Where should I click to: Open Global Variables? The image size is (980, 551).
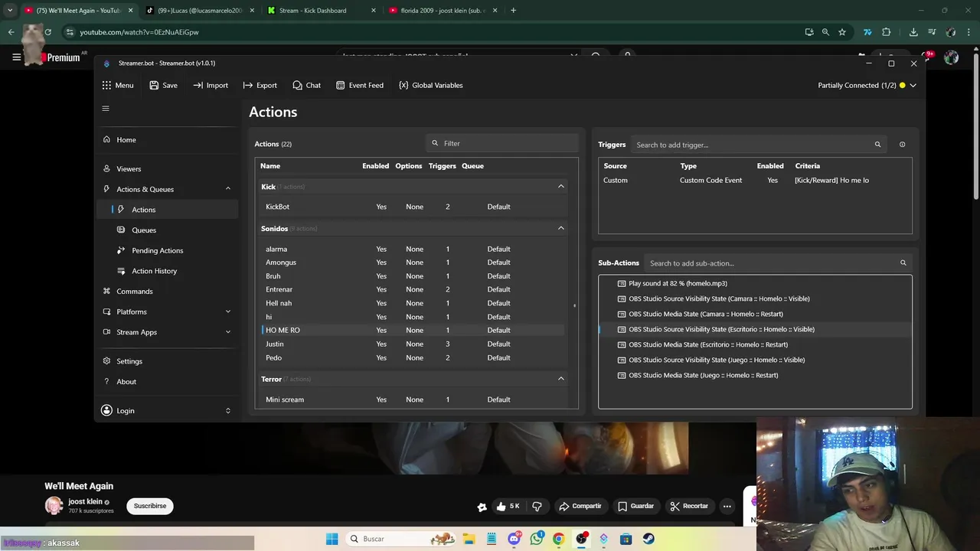tap(431, 85)
